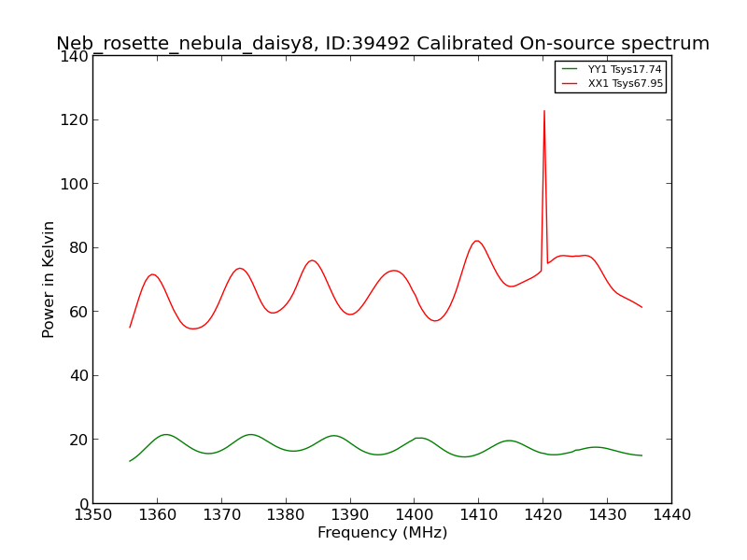
Task: Click x-axis tick label 1400
Action: [415, 515]
